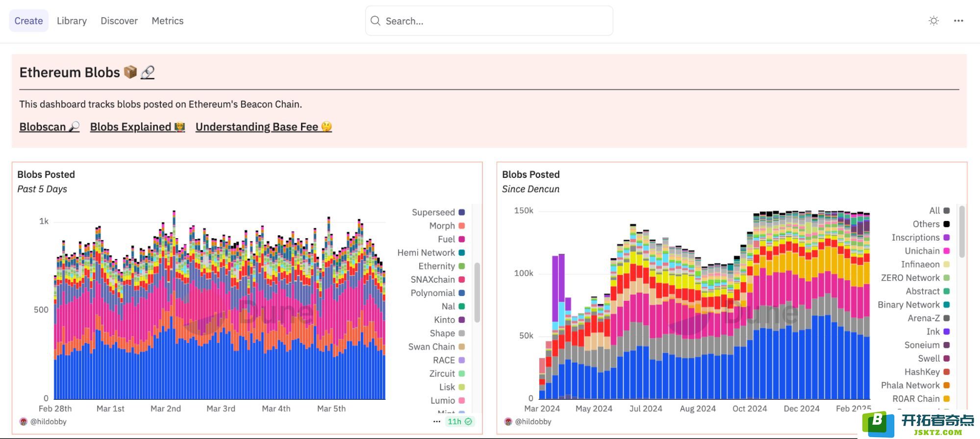
Task: Toggle Swell legend entry
Action: 934,359
